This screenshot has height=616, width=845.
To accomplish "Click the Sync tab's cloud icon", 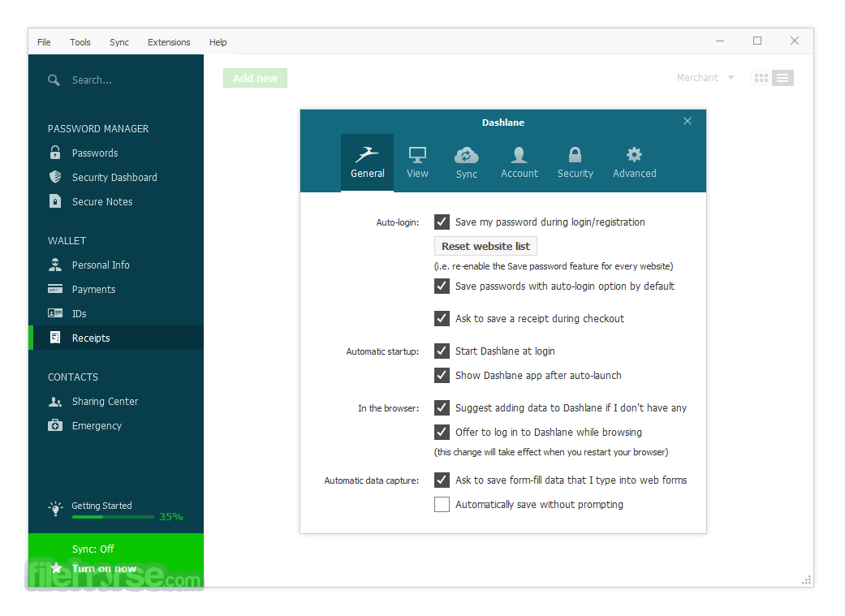I will [466, 155].
